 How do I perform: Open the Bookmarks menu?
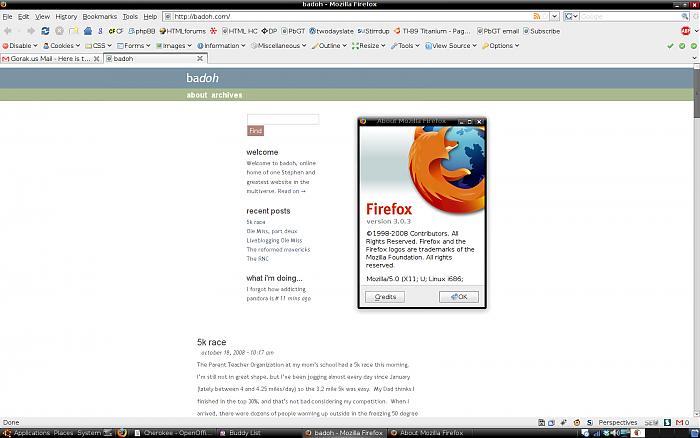(x=100, y=17)
